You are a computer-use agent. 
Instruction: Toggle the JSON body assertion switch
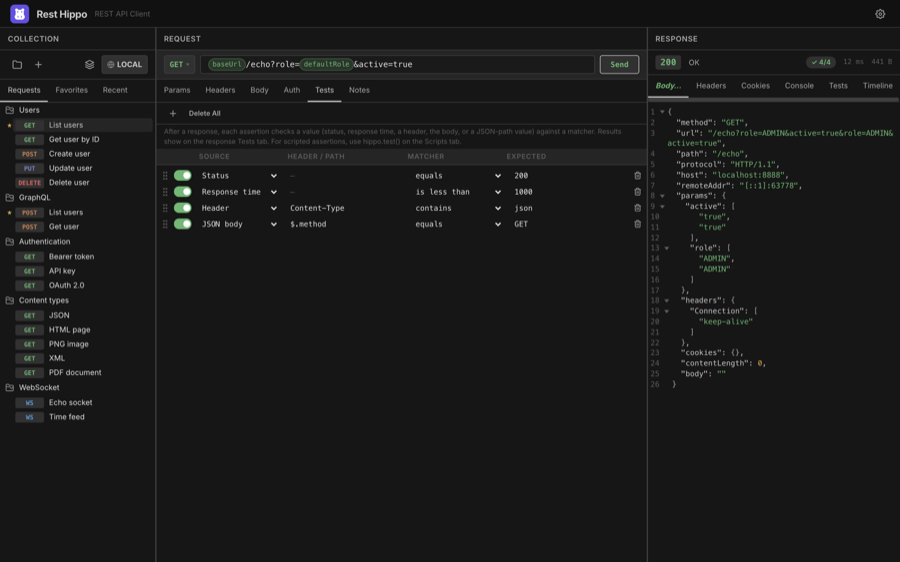coord(183,223)
